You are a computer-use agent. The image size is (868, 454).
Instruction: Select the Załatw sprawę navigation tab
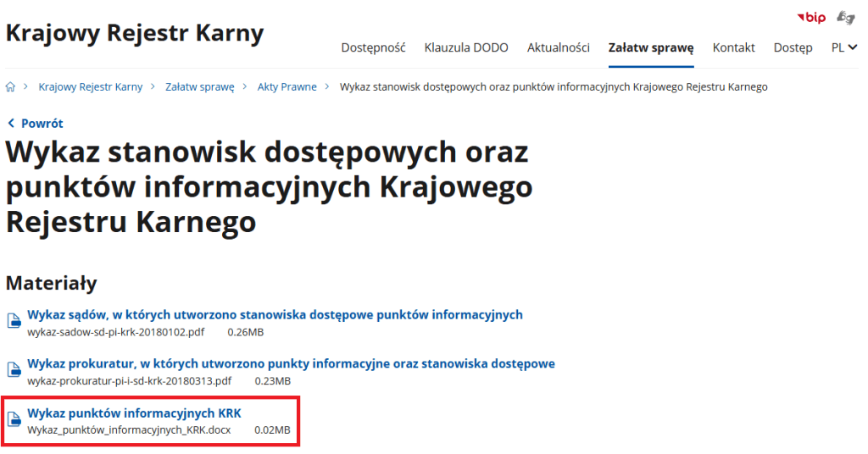pyautogui.click(x=651, y=47)
